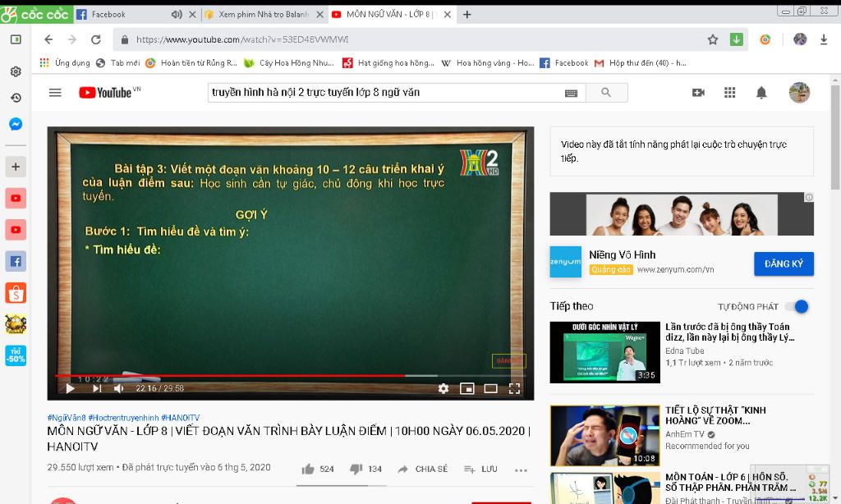Click the ad info icon on banner
The height and width of the screenshot is (504, 841).
[809, 197]
